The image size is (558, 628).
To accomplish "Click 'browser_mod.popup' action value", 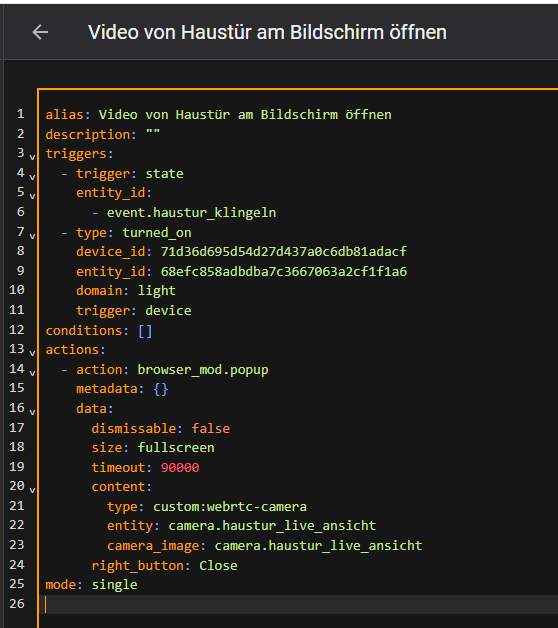I will pyautogui.click(x=203, y=369).
